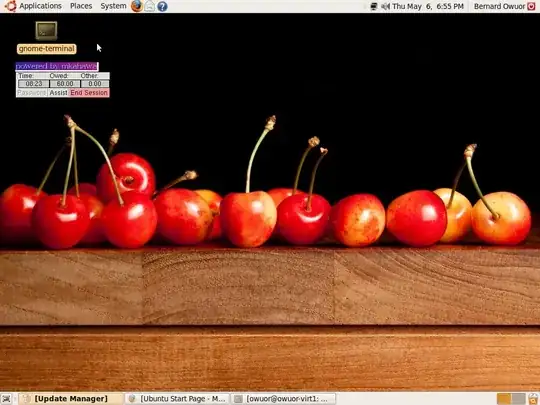Open the Applications menu
Image resolution: width=540 pixels, height=405 pixels.
(40, 6)
